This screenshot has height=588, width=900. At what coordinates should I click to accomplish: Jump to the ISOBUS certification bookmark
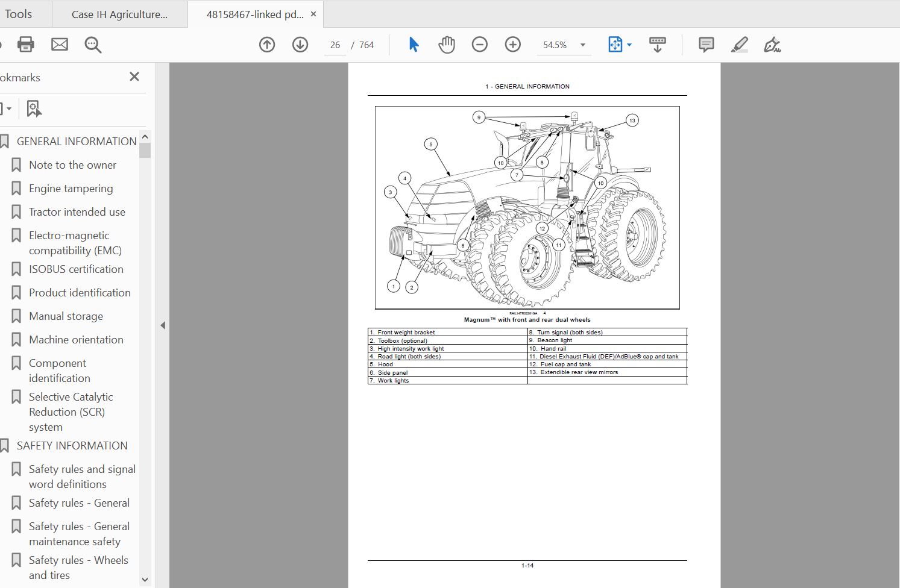76,269
